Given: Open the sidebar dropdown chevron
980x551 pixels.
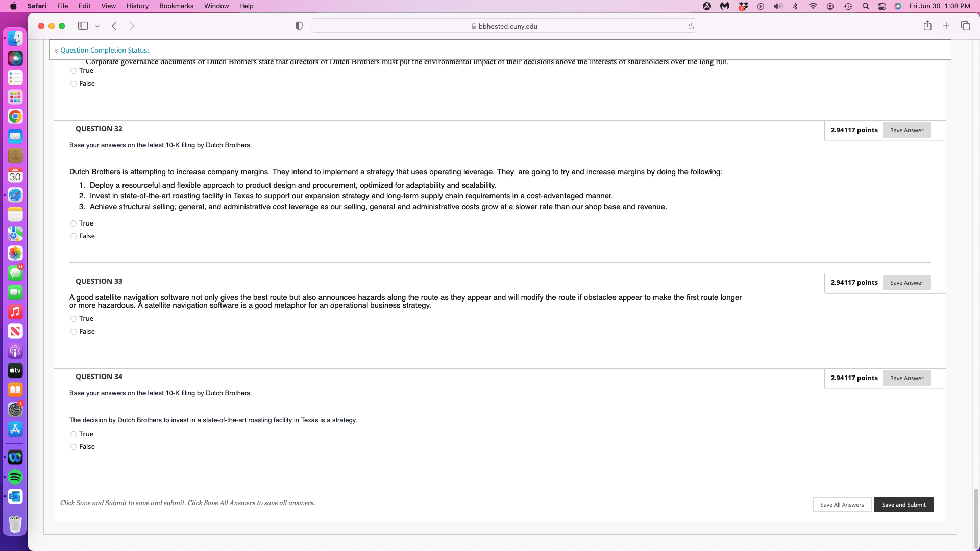Looking at the screenshot, I should tap(97, 26).
